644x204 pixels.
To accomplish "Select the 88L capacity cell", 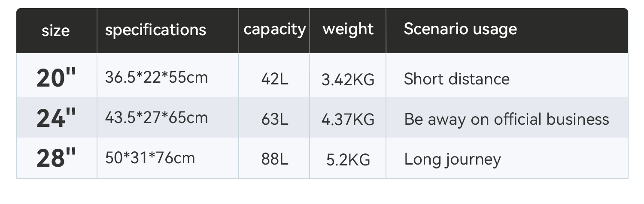I will (274, 159).
